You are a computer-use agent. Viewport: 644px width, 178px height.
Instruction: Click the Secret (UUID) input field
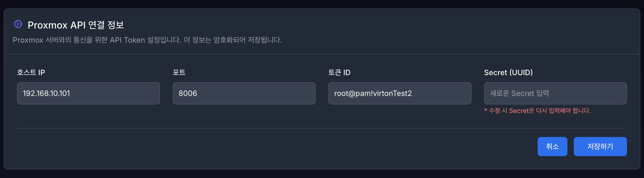coord(555,93)
